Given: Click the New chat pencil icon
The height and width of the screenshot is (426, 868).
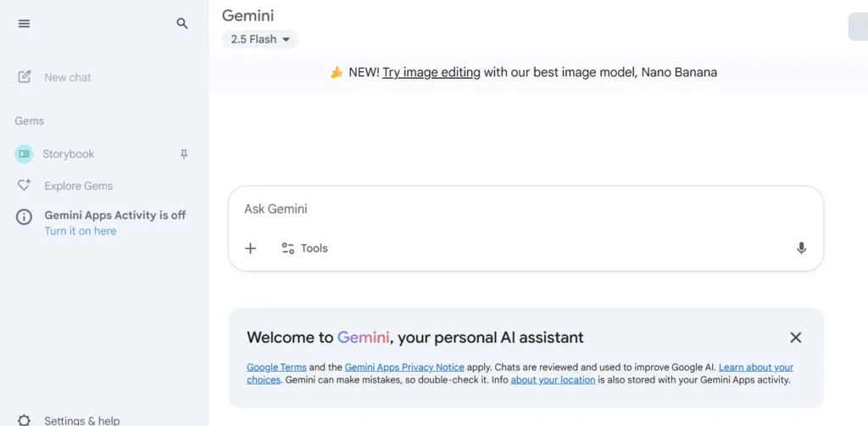Looking at the screenshot, I should (25, 77).
